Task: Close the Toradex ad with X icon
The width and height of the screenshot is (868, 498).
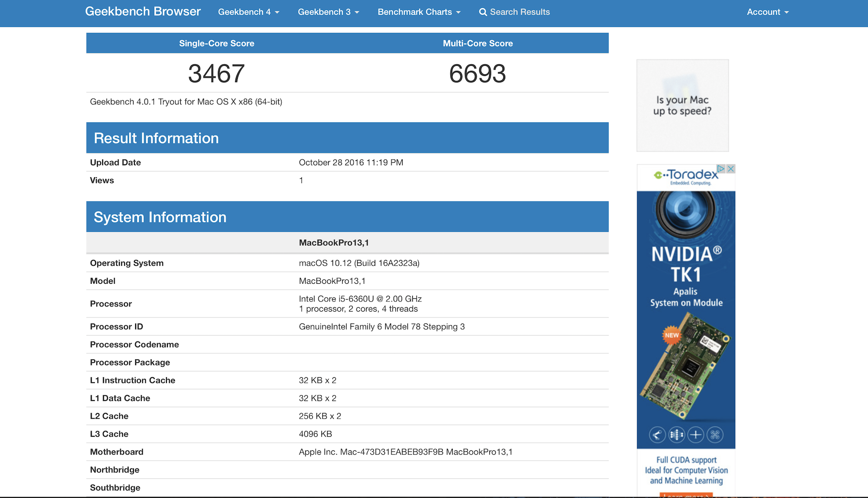Action: click(x=731, y=169)
